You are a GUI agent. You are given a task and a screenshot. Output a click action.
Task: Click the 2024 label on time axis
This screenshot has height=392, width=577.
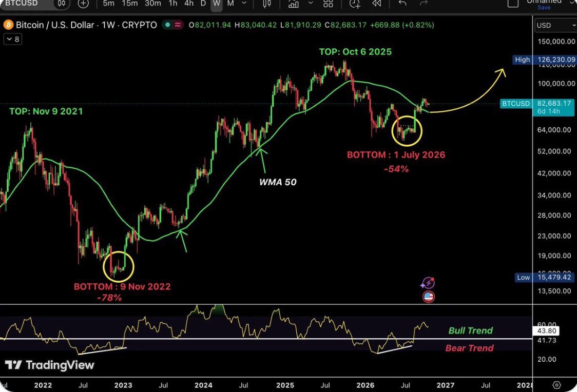coord(203,385)
